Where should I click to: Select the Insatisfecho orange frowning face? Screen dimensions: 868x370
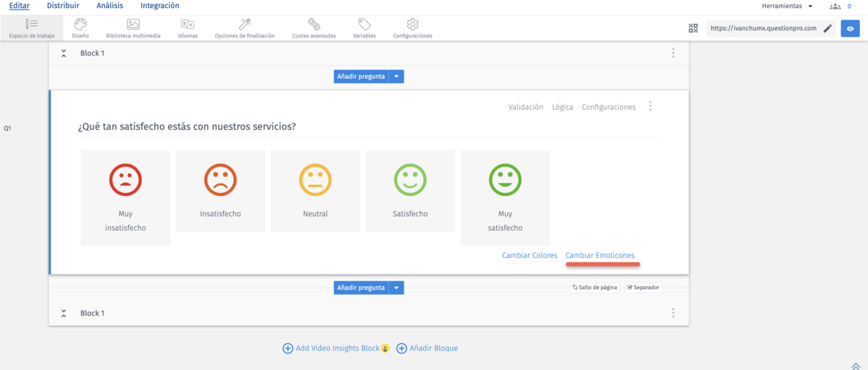pyautogui.click(x=221, y=180)
